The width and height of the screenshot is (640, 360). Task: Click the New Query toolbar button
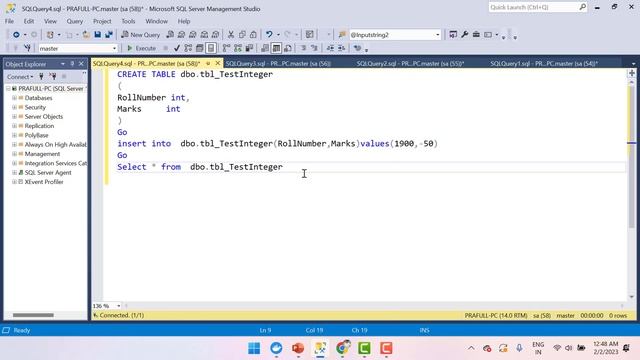(140, 35)
